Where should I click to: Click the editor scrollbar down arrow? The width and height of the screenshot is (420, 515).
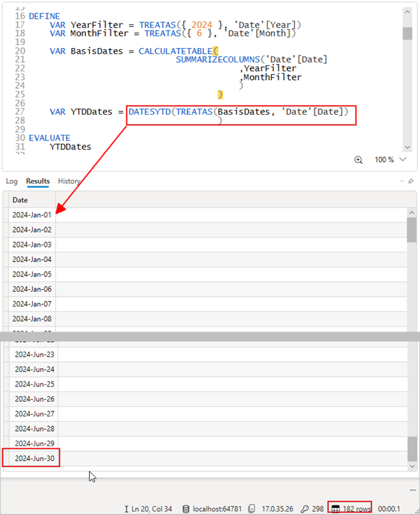(x=408, y=147)
